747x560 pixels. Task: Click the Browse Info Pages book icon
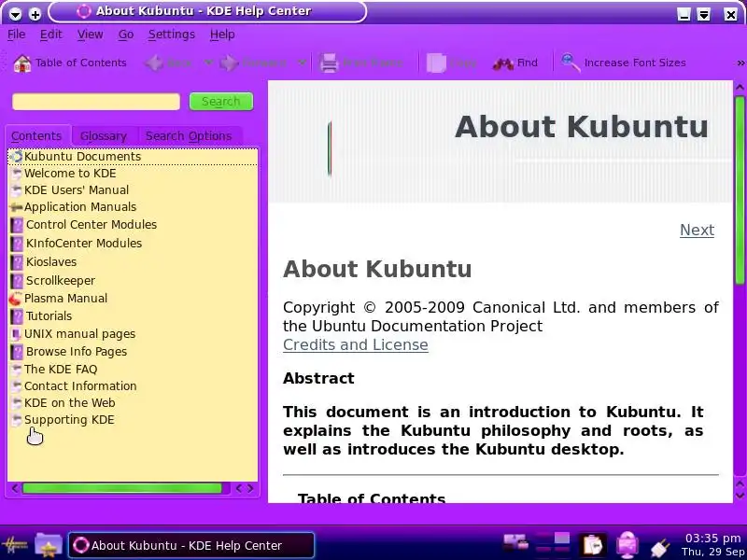(x=17, y=352)
